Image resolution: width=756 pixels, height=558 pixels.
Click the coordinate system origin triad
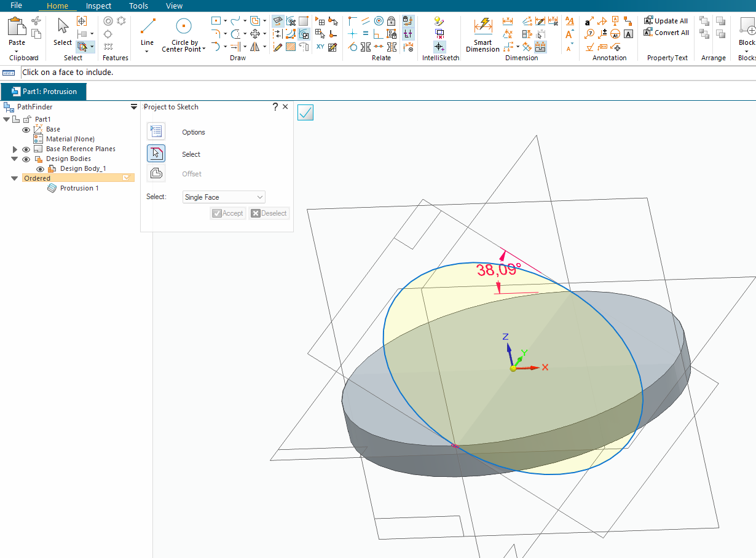[x=513, y=367]
